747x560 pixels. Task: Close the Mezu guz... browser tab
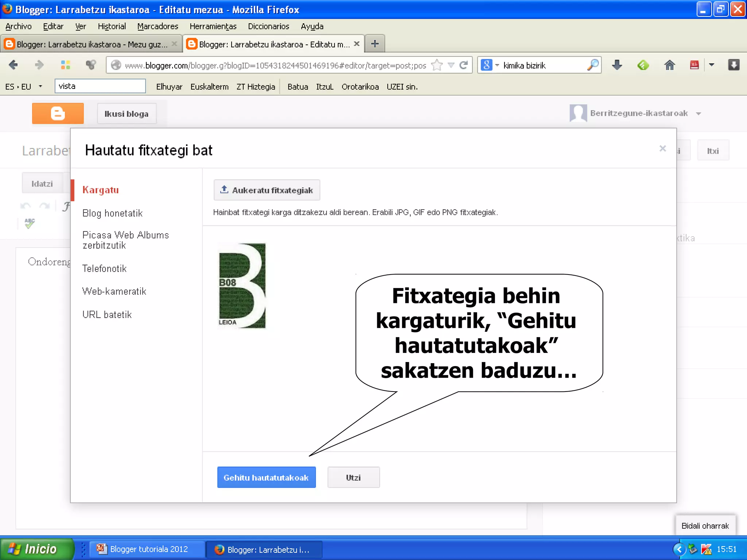(174, 44)
